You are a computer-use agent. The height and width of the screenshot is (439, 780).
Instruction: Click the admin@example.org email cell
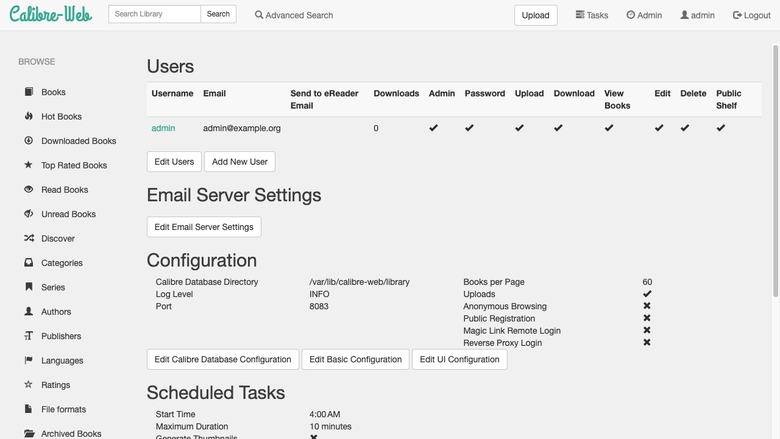tap(242, 128)
